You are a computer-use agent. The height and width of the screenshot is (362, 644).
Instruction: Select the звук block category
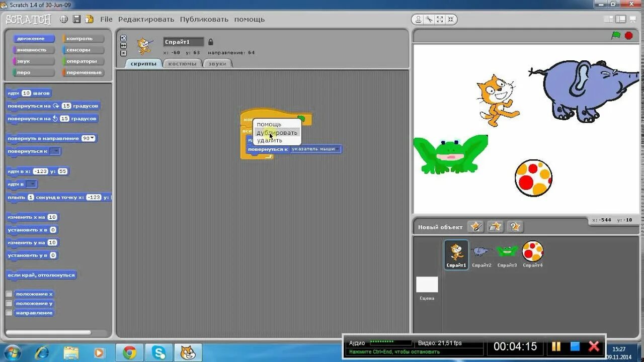(x=34, y=61)
